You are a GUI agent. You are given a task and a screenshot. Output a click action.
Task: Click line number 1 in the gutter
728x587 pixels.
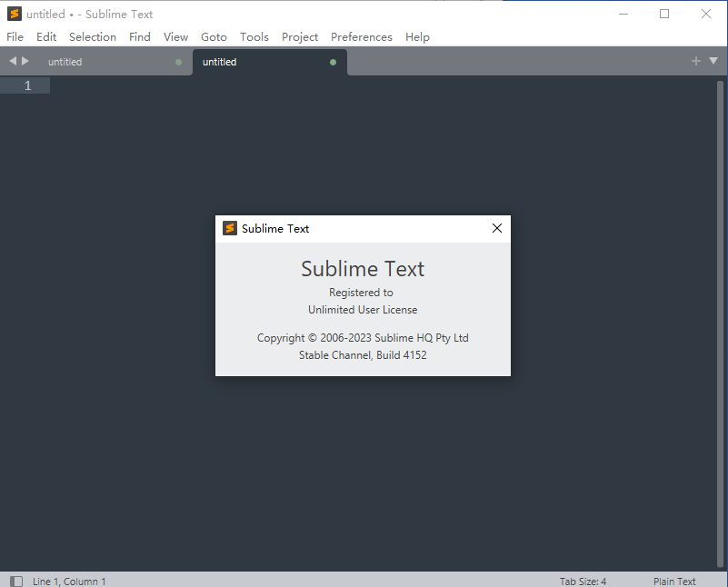pos(27,85)
